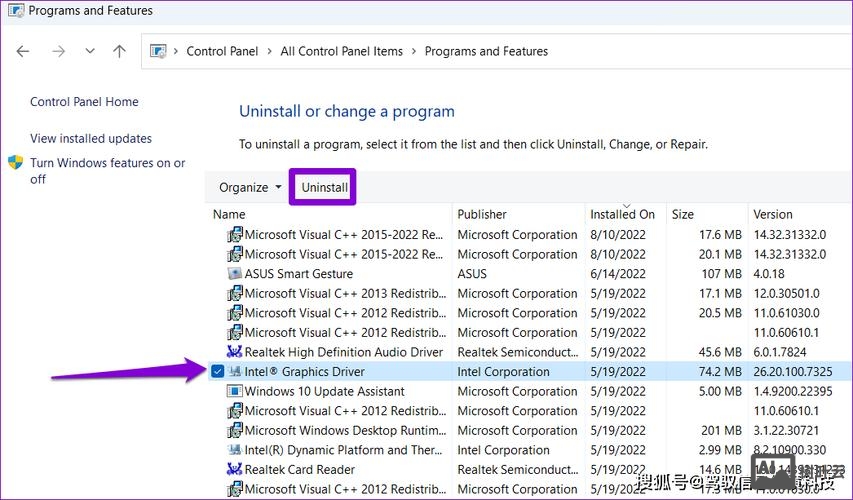Uncheck the Intel Graphics Driver checkbox
Viewport: 853px width, 500px height.
point(218,372)
